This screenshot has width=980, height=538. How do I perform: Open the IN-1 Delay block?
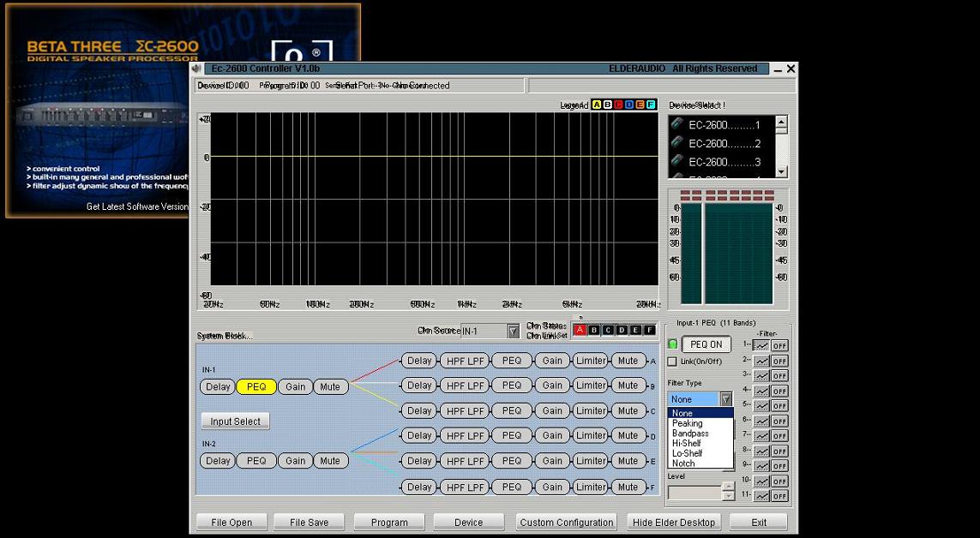tap(218, 387)
